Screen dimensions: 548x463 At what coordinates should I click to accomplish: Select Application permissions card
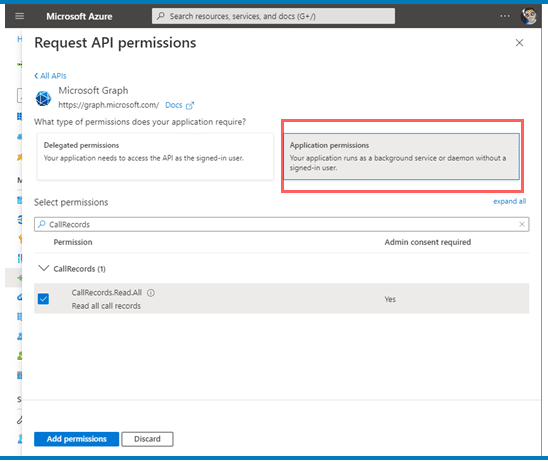point(401,157)
